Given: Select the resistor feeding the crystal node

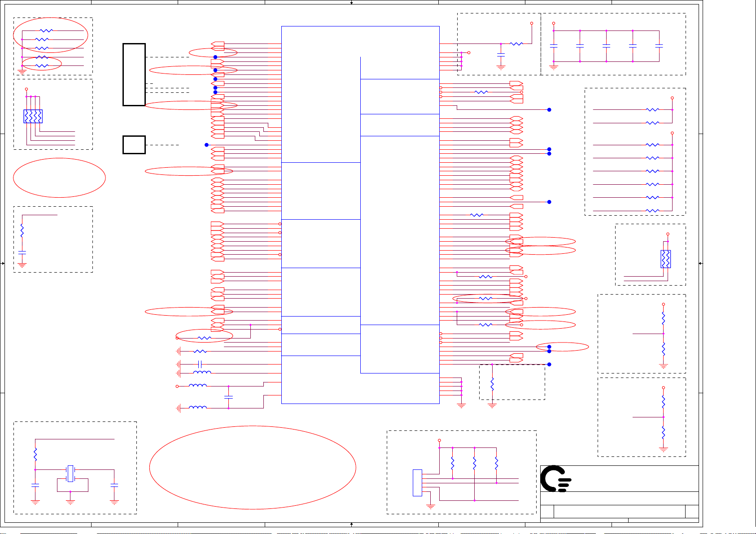Looking at the screenshot, I should pos(35,454).
